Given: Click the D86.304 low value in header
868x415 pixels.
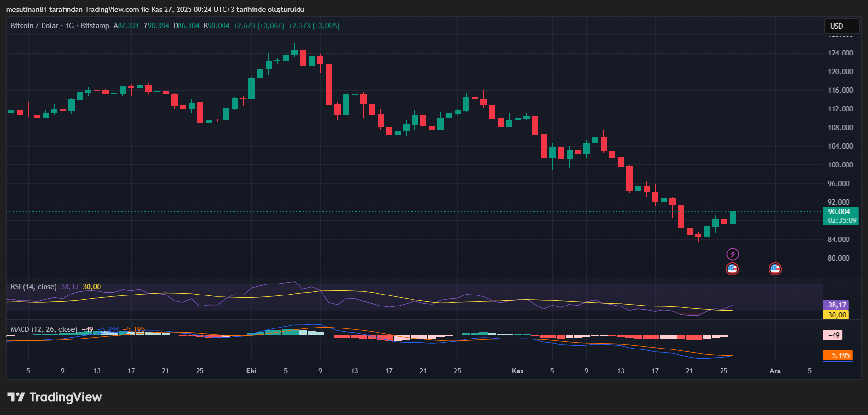Looking at the screenshot, I should pyautogui.click(x=187, y=26).
